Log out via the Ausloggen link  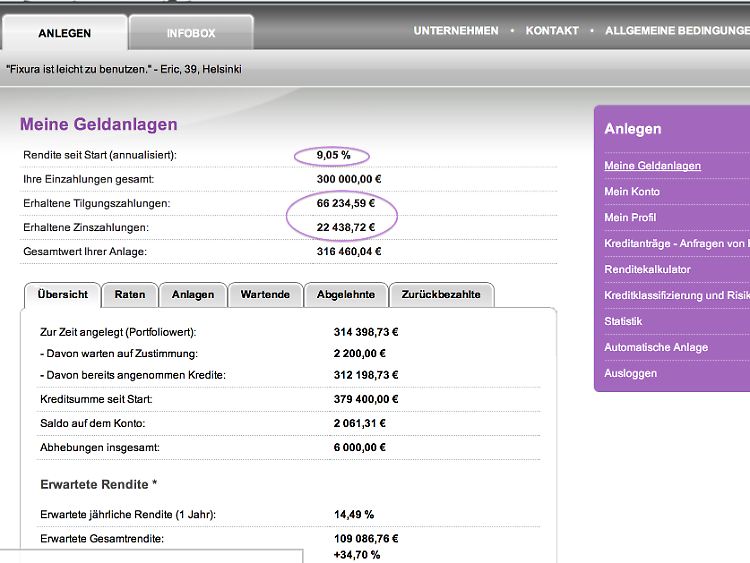[630, 374]
